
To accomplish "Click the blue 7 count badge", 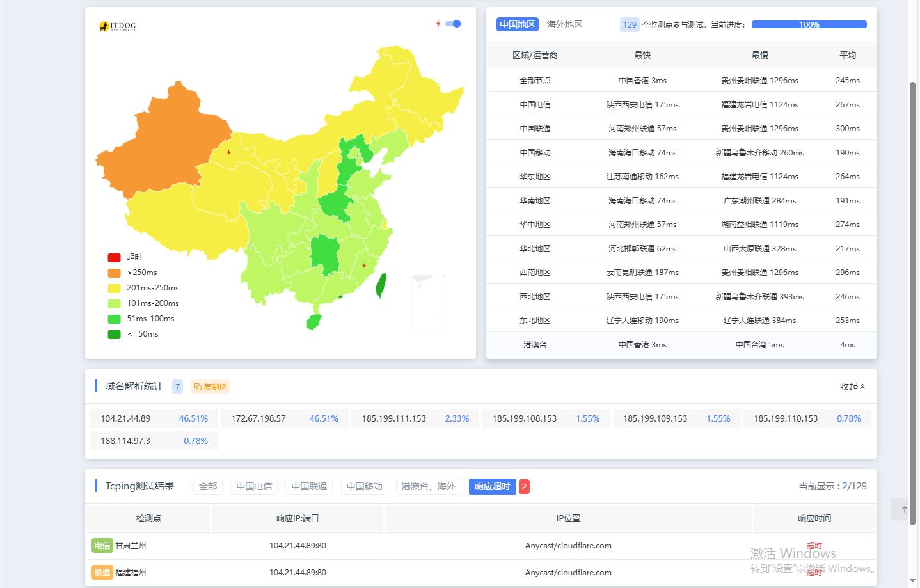I will pos(177,386).
